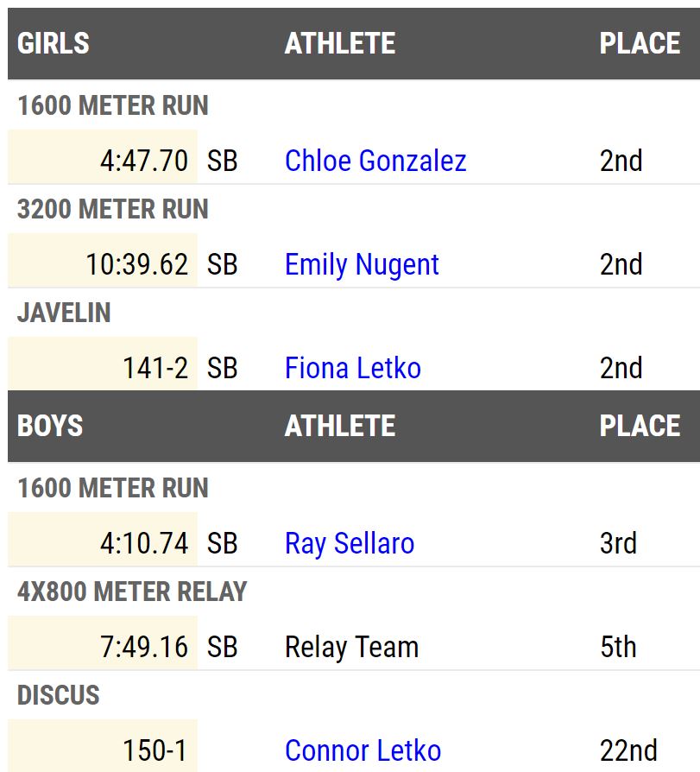Select the Ray Sellaro link

click(350, 543)
